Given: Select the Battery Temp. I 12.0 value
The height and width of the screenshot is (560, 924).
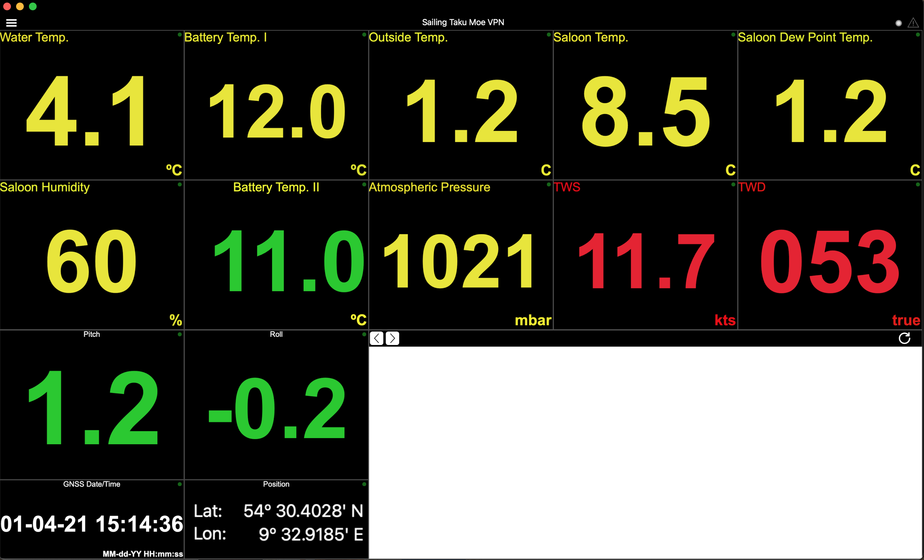Looking at the screenshot, I should [x=277, y=111].
